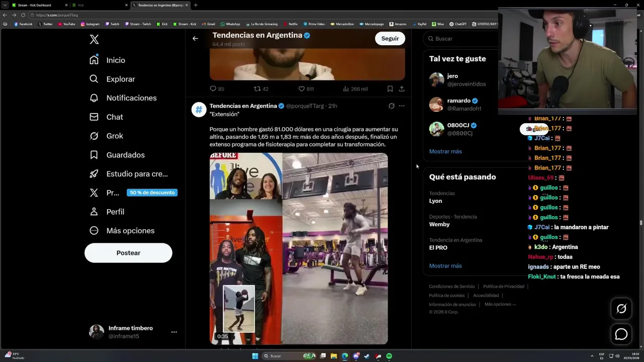Open a new browser tab
The height and width of the screenshot is (362, 644).
[x=196, y=5]
